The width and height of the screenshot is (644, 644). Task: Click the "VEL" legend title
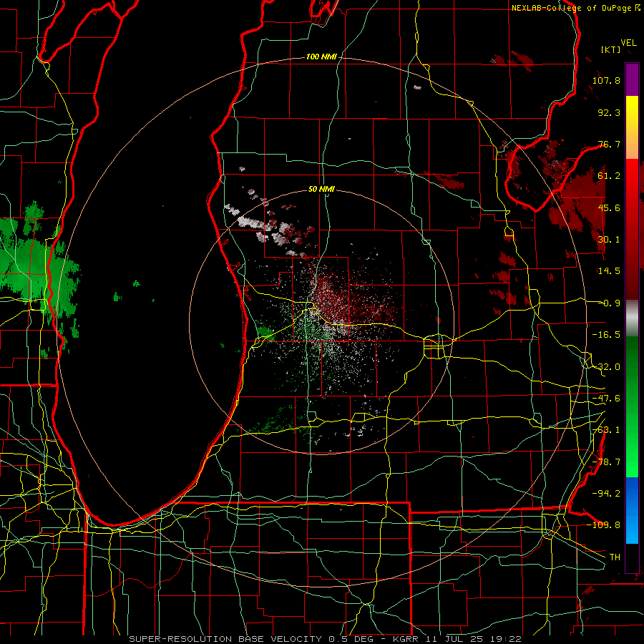[628, 43]
